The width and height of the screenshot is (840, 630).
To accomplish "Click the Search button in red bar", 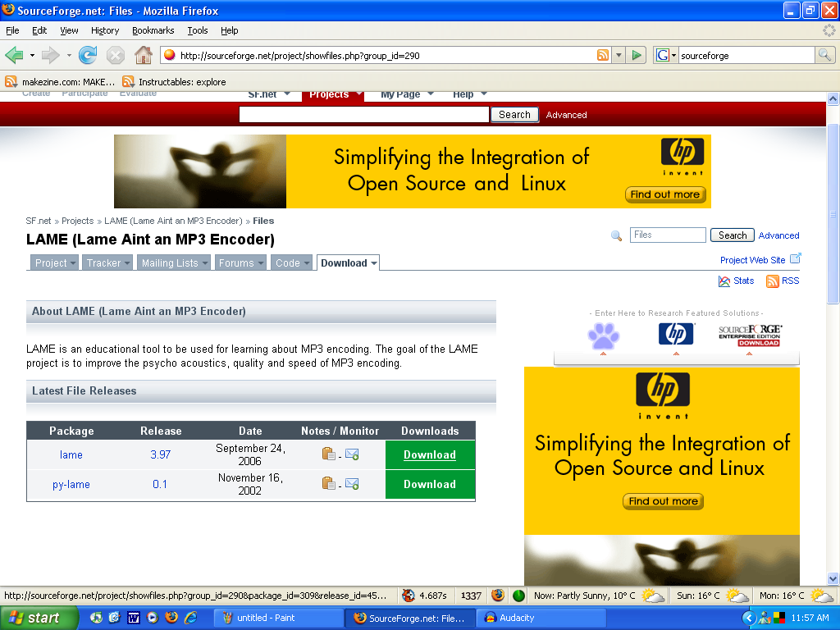I will tap(514, 115).
